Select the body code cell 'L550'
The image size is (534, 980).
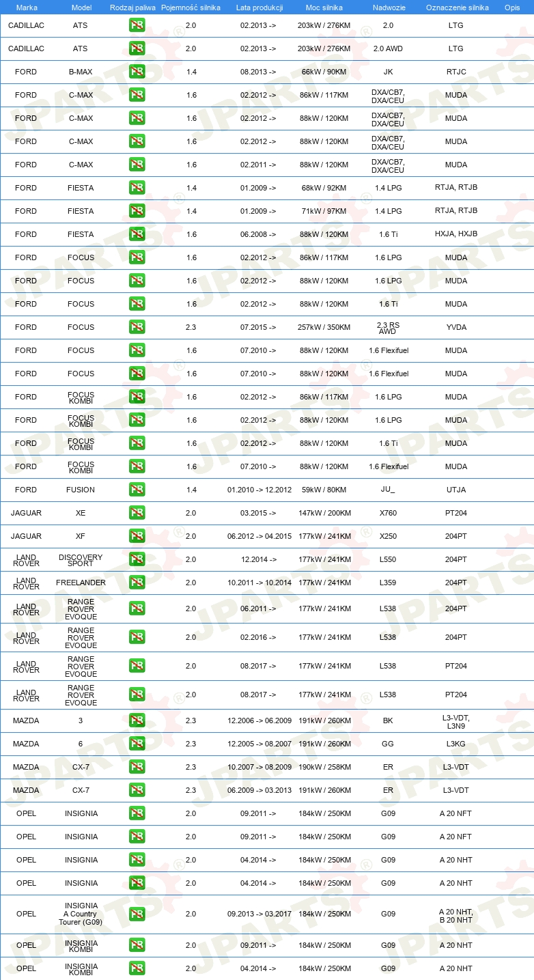coord(388,559)
